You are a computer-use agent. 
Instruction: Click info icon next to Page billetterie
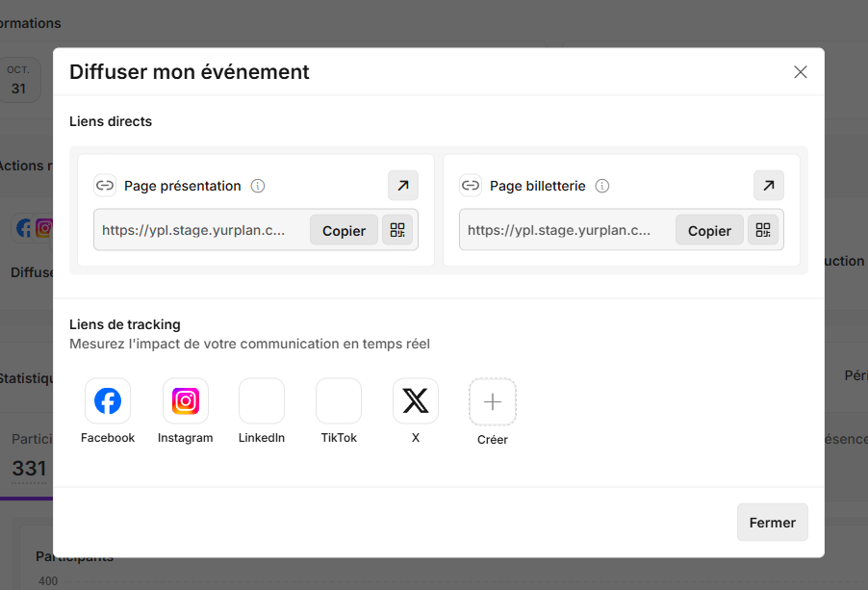pyautogui.click(x=602, y=186)
